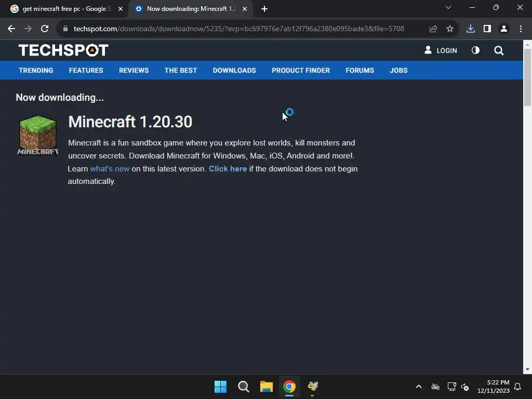Select the Now downloading Minecraft tab
Screen dimensions: 532x399
(191, 9)
